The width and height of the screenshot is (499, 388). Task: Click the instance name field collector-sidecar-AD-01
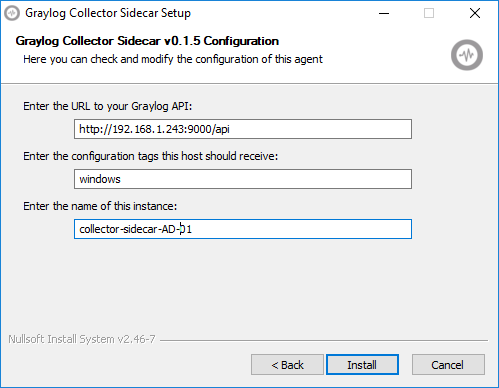[243, 229]
